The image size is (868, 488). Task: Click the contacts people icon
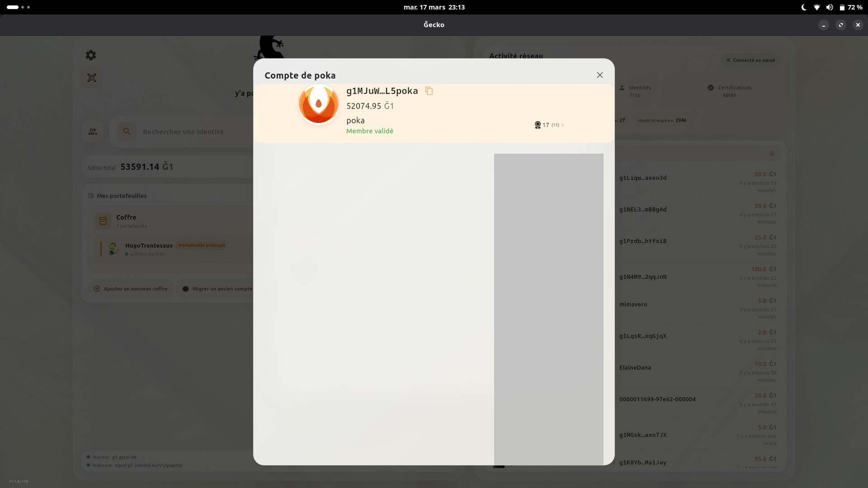point(93,131)
